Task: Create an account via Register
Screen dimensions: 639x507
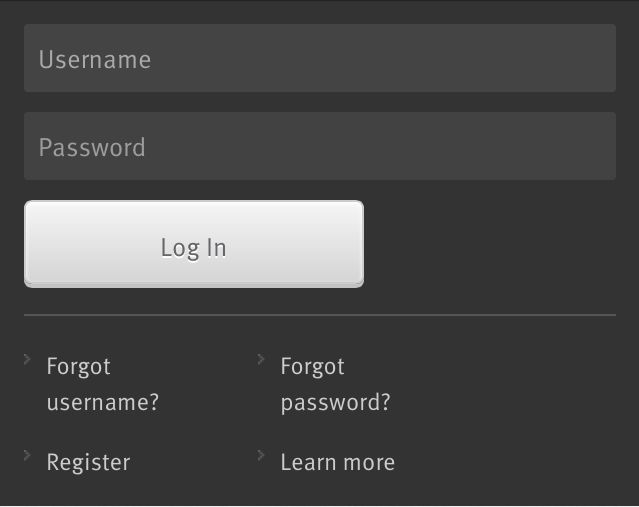Action: pyautogui.click(x=88, y=463)
